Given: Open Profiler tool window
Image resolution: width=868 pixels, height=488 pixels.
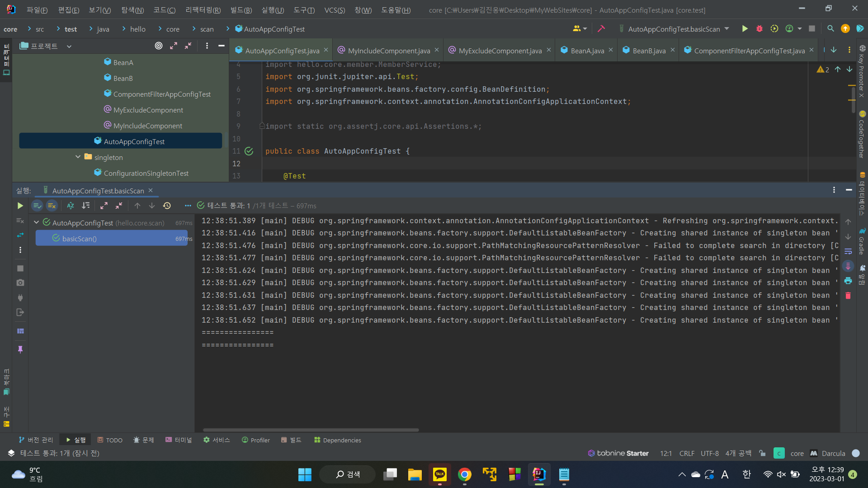Looking at the screenshot, I should click(255, 440).
